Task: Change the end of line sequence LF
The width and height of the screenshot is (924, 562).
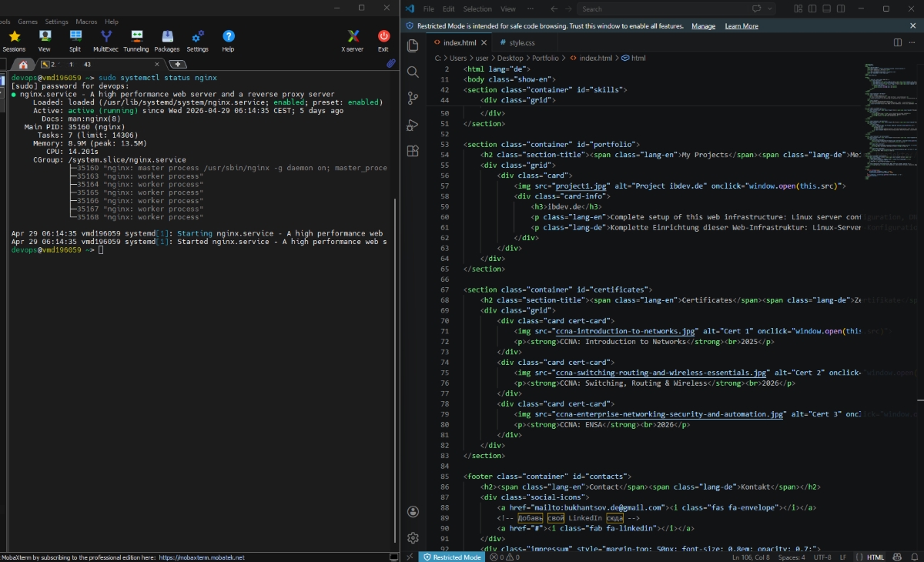Action: pyautogui.click(x=843, y=557)
